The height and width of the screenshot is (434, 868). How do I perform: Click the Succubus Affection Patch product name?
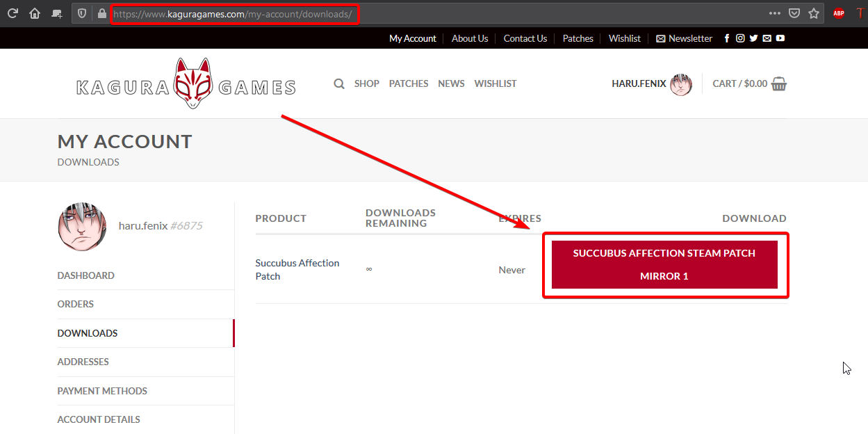tap(297, 269)
